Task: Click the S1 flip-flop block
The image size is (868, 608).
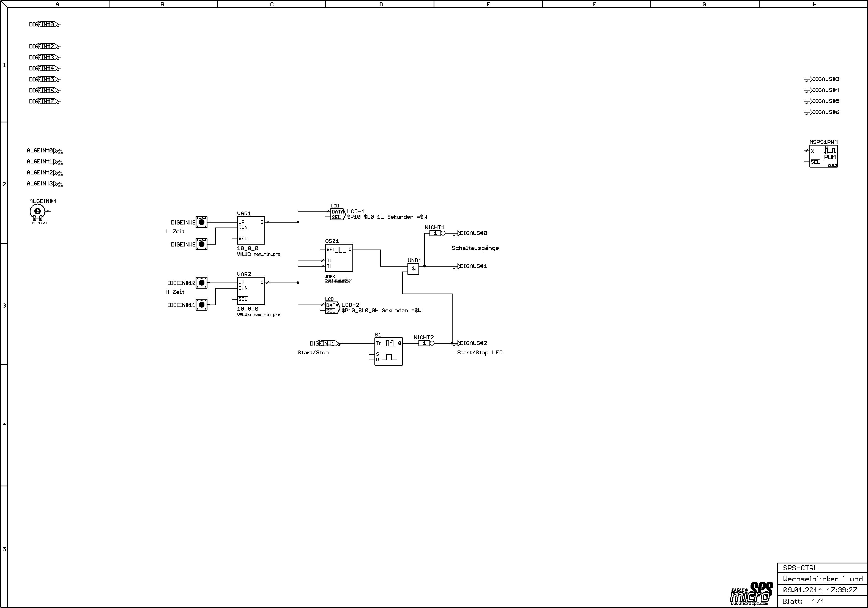Action: point(388,351)
